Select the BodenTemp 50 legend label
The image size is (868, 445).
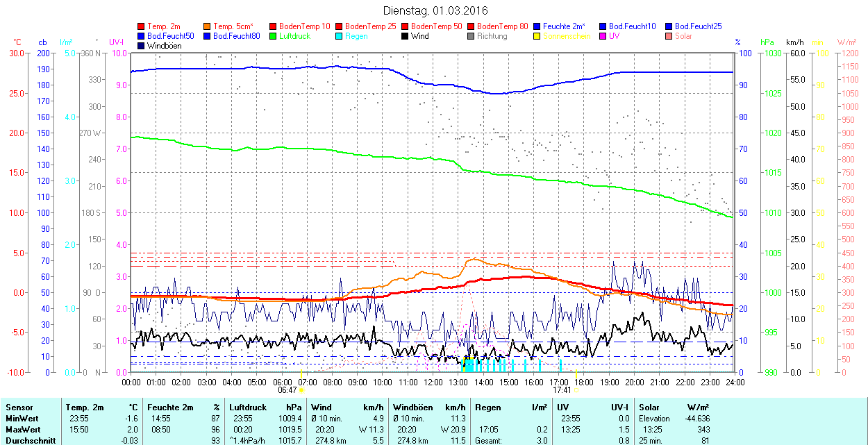point(437,26)
